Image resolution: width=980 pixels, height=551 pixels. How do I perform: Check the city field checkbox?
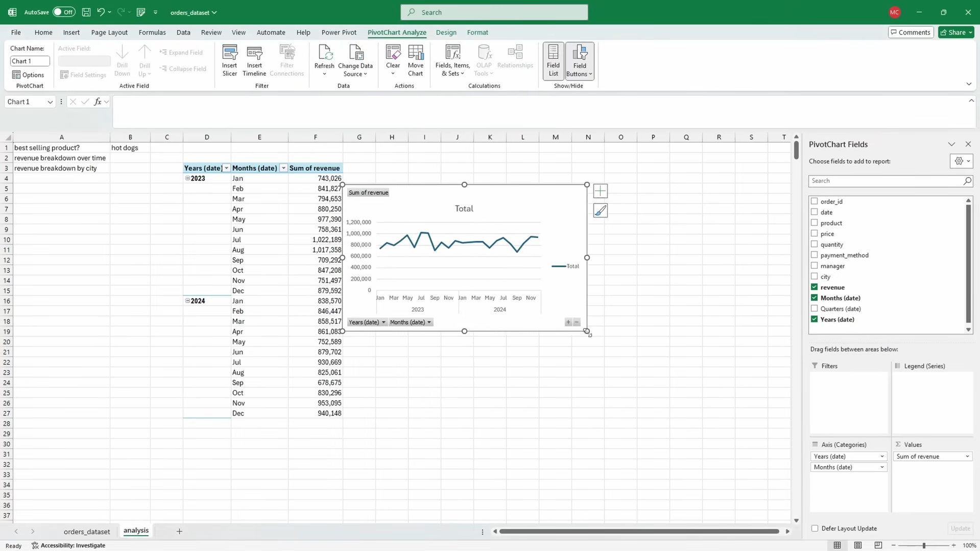(x=815, y=276)
